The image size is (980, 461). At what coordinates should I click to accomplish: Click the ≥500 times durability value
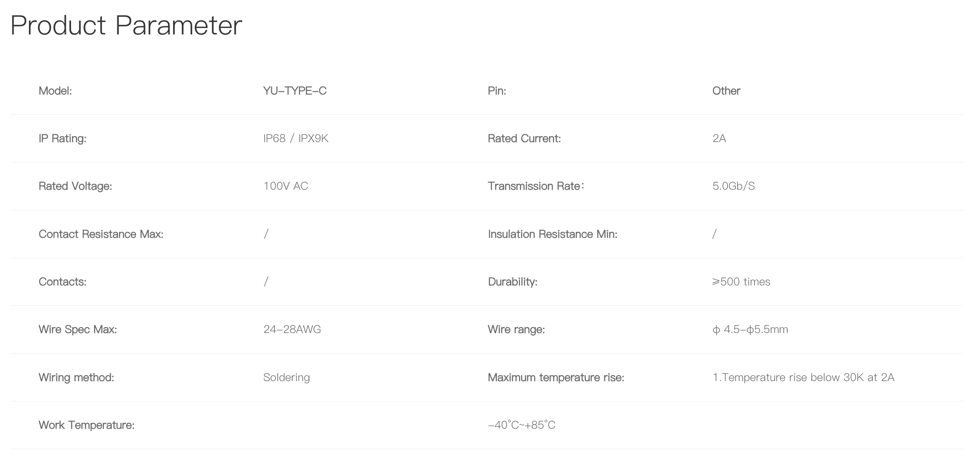[x=741, y=282]
